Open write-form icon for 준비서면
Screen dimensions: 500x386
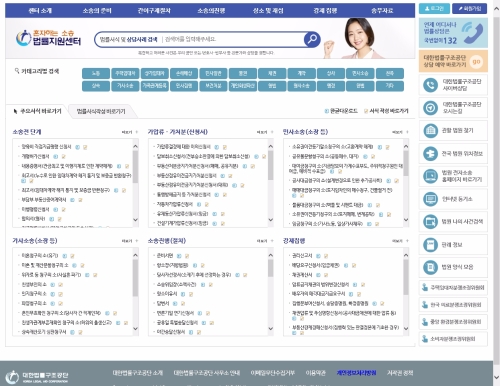pos(187,256)
